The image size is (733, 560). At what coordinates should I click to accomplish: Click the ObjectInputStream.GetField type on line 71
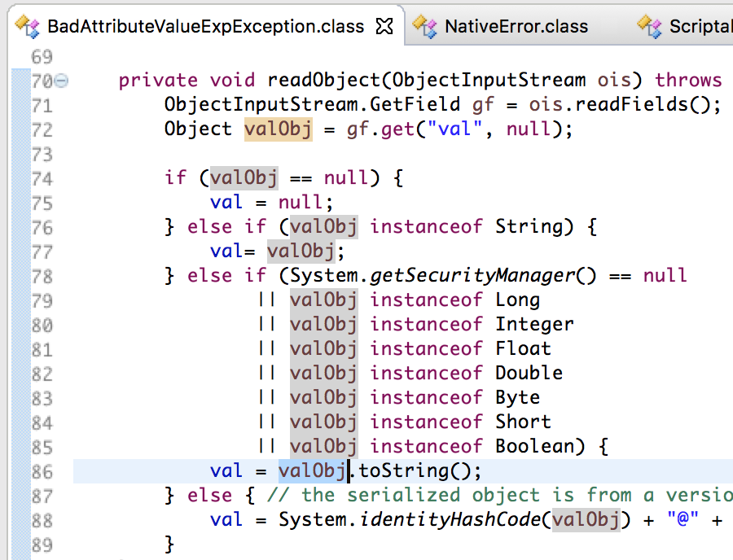coord(312,105)
